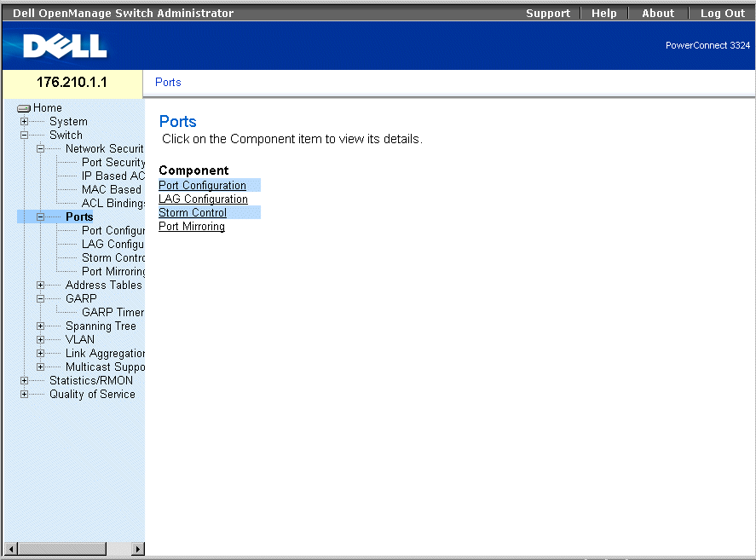Select Port Mirroring in the tree
756x560 pixels.
pos(113,272)
